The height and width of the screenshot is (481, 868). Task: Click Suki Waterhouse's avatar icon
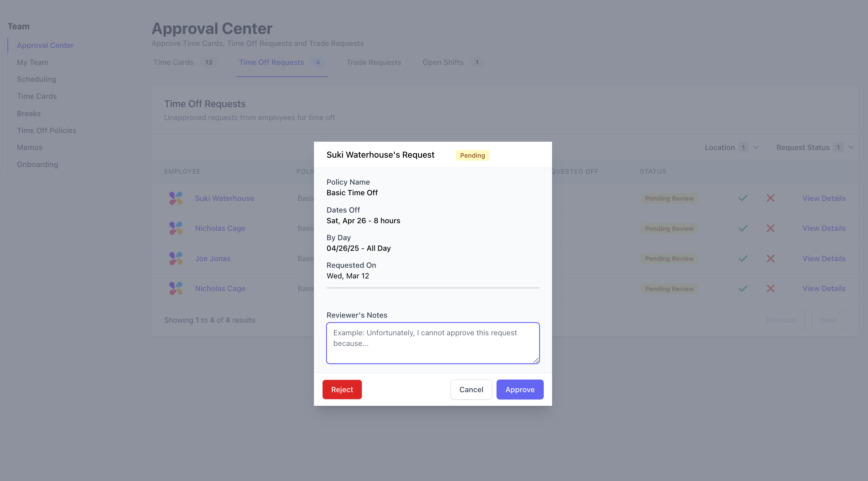point(176,198)
